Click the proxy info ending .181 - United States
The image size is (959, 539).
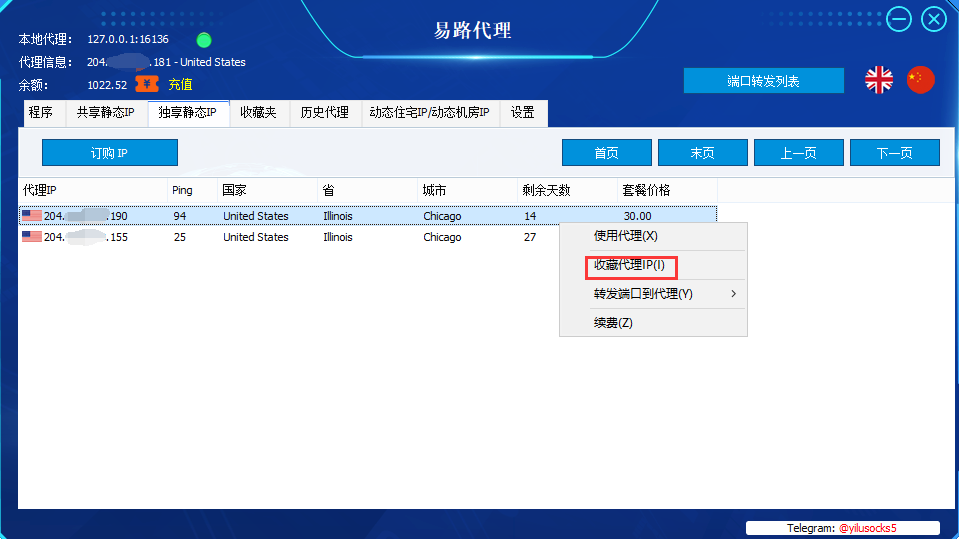166,62
